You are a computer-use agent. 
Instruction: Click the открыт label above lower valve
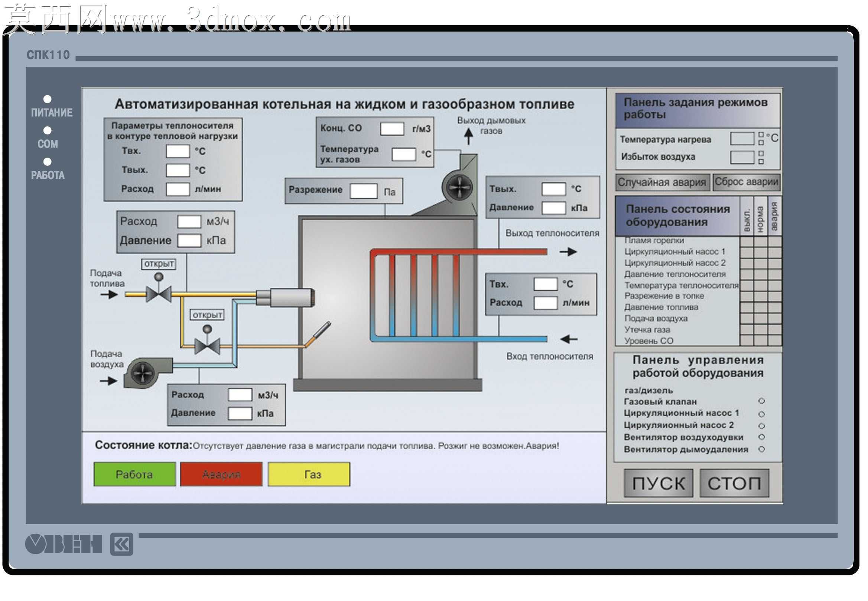tap(207, 314)
